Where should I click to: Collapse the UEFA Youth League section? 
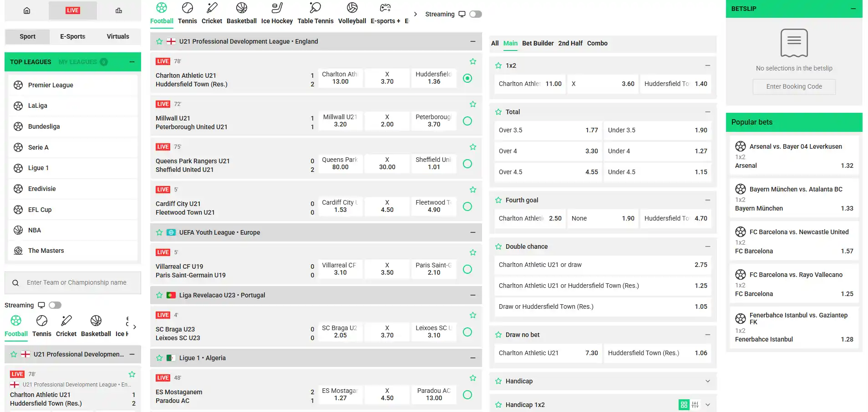[x=473, y=232]
